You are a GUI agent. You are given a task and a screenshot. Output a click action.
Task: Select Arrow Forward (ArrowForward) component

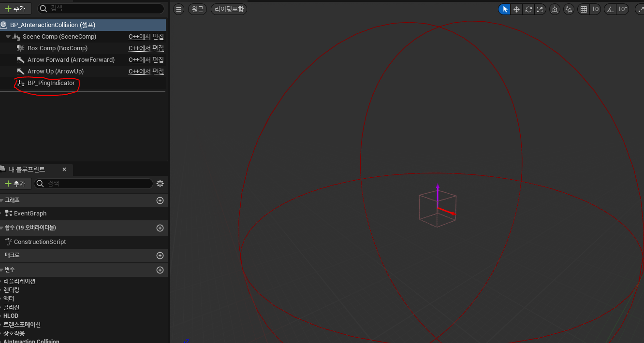71,60
